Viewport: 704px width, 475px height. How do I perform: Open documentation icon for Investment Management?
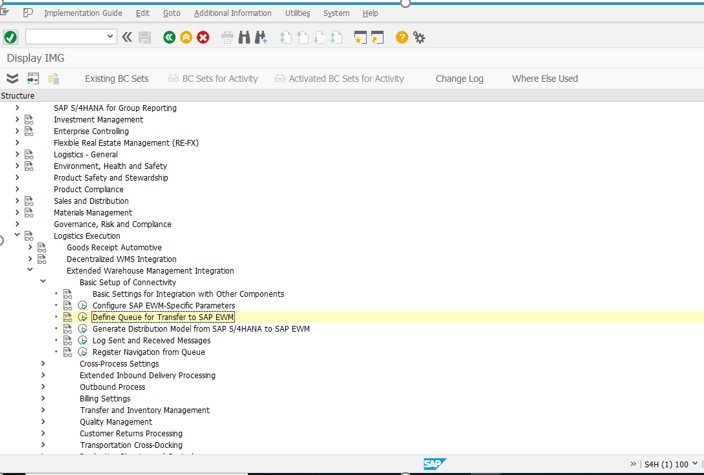(29, 119)
